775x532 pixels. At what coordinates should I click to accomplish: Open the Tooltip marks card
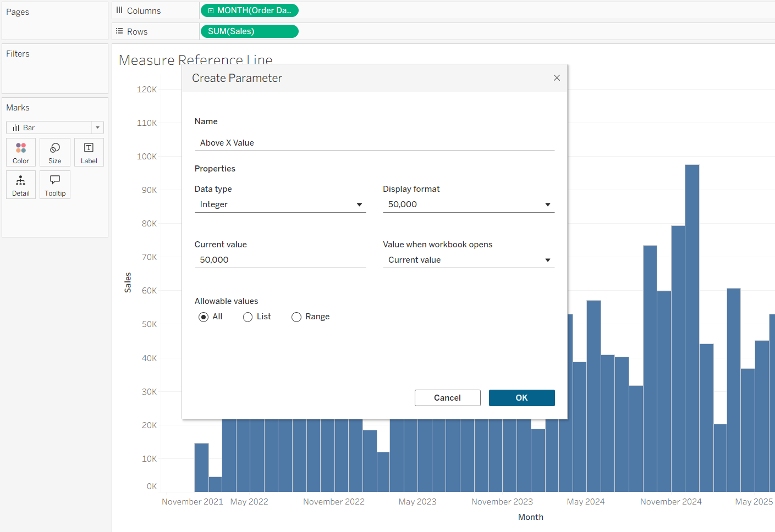click(55, 185)
